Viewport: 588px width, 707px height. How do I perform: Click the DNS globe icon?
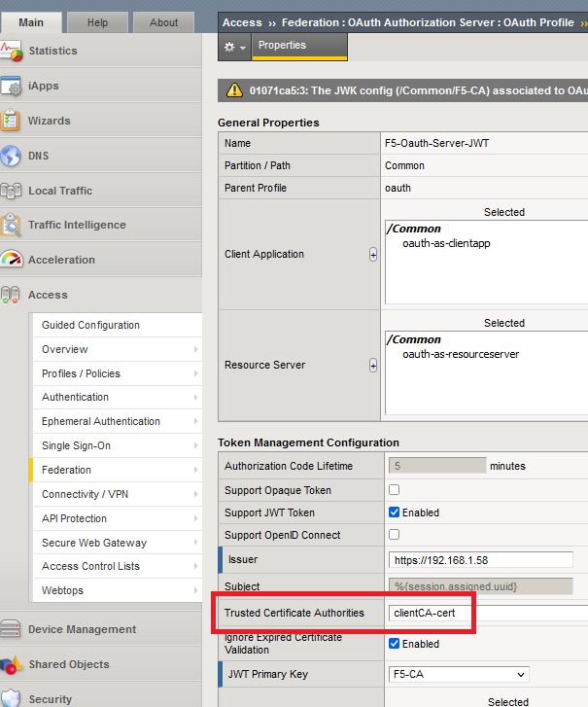tap(12, 156)
